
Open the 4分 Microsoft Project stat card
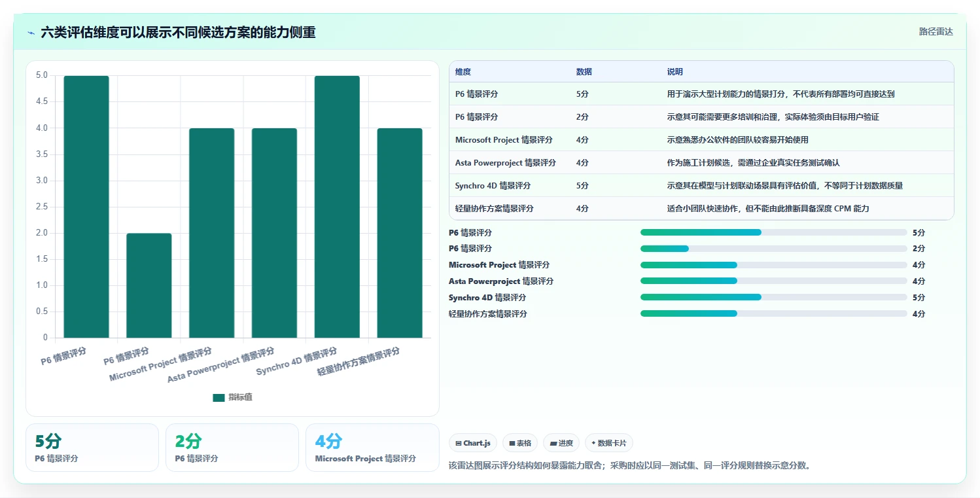(x=372, y=448)
